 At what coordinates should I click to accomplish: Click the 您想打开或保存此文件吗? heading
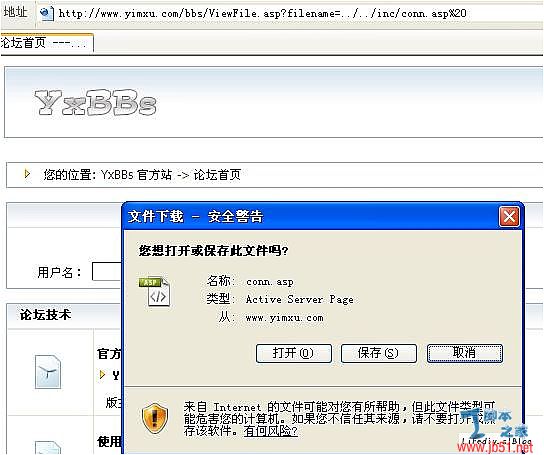click(213, 250)
